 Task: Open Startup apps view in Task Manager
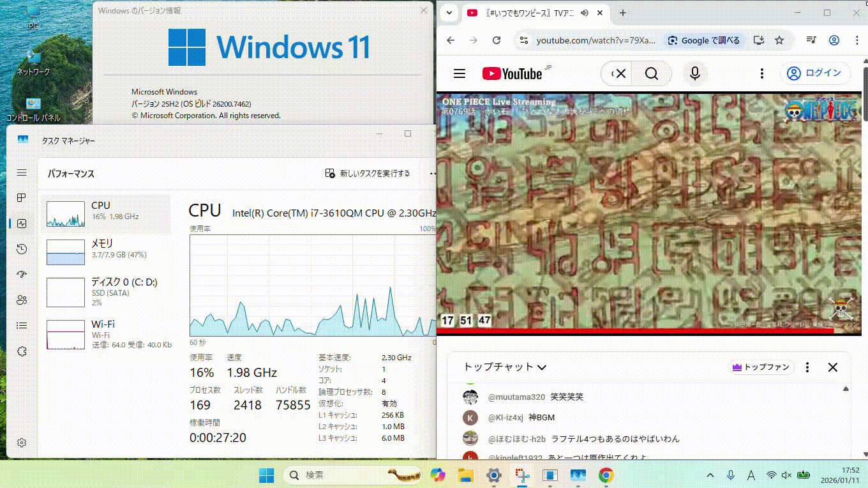[21, 274]
